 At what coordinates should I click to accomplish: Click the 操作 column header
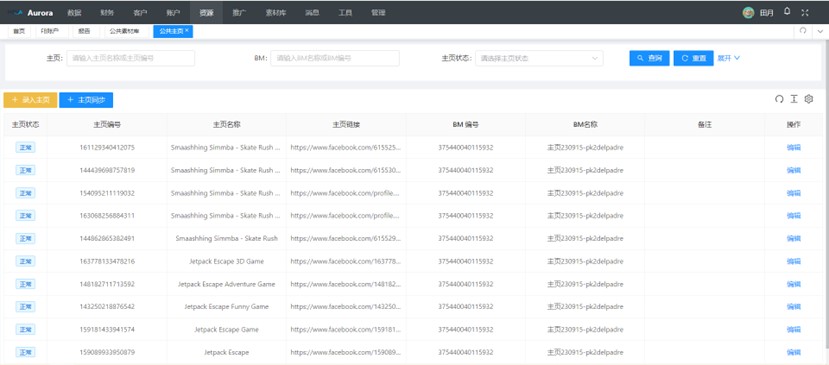[794, 125]
